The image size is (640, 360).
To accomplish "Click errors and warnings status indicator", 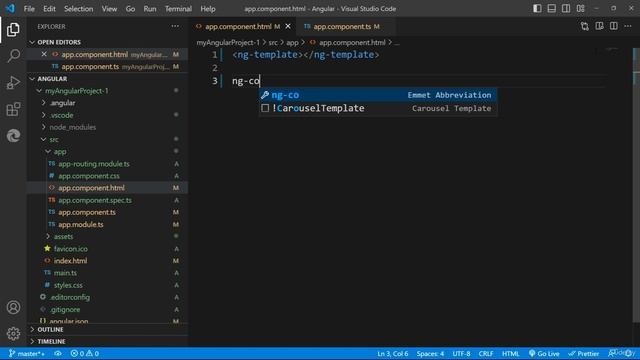I will (84, 353).
